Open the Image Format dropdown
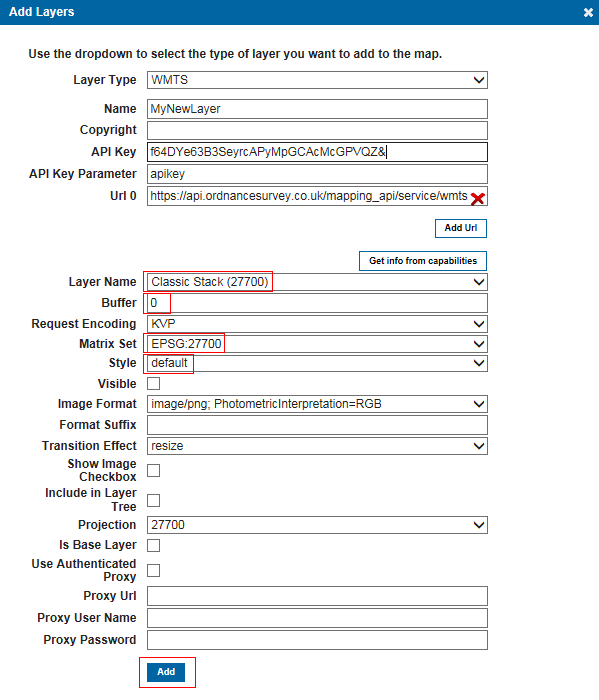The height and width of the screenshot is (700, 599). pyautogui.click(x=317, y=404)
